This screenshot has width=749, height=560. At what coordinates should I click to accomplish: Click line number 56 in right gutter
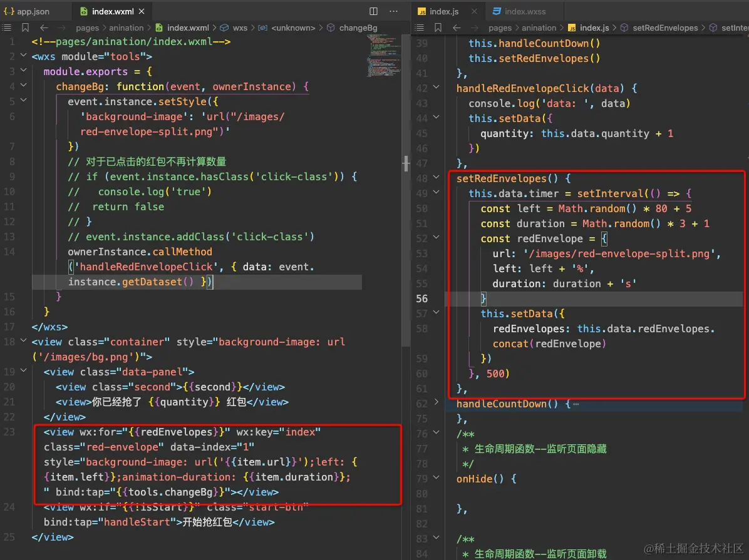(422, 299)
